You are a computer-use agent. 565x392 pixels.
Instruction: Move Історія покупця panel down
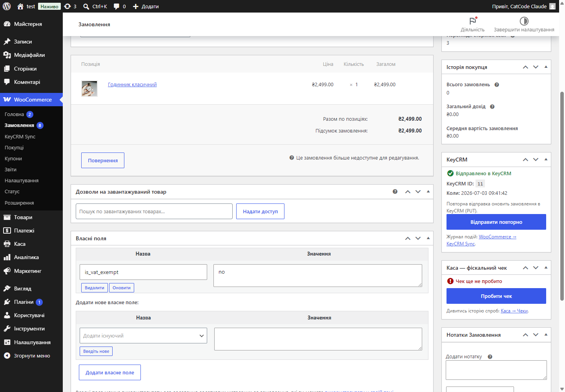(x=536, y=67)
